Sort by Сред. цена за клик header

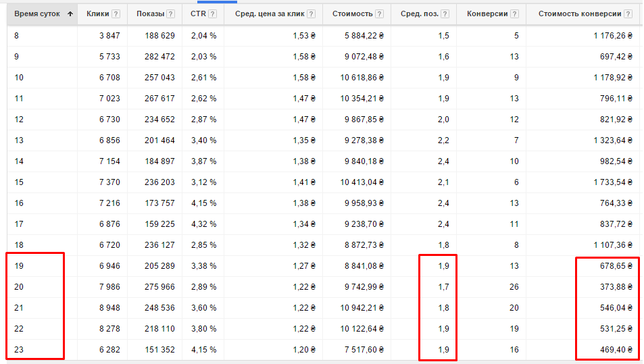(x=270, y=14)
